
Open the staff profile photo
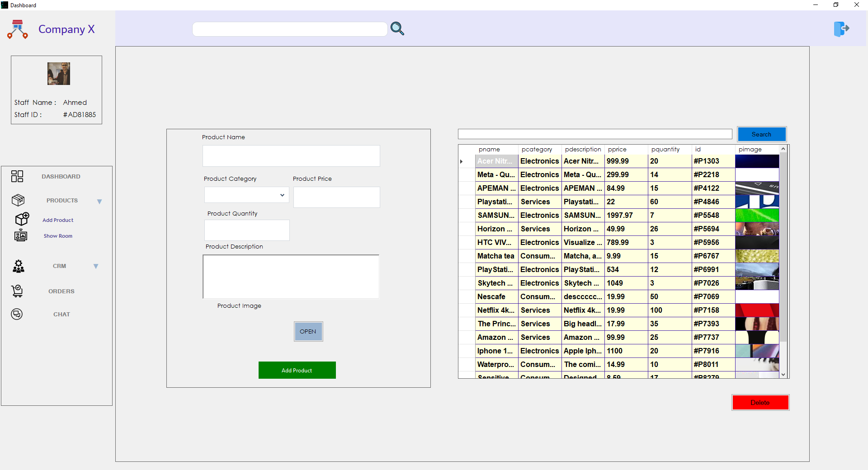point(59,74)
